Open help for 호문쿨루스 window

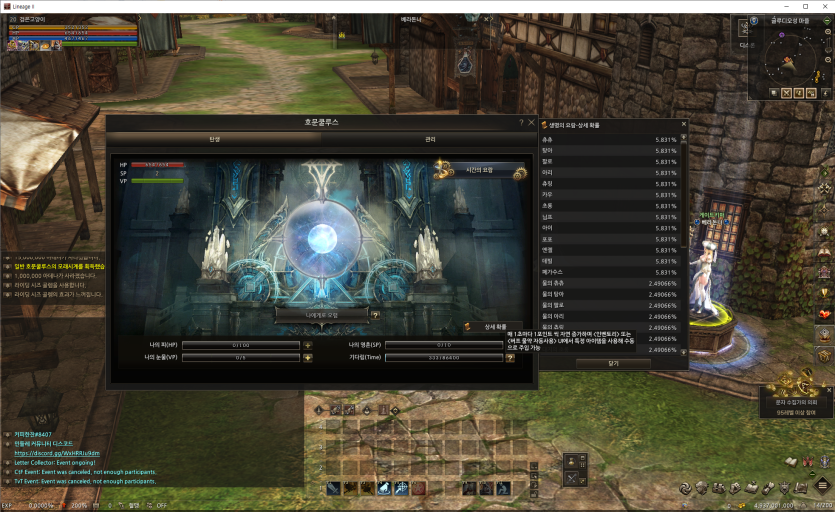click(x=521, y=122)
